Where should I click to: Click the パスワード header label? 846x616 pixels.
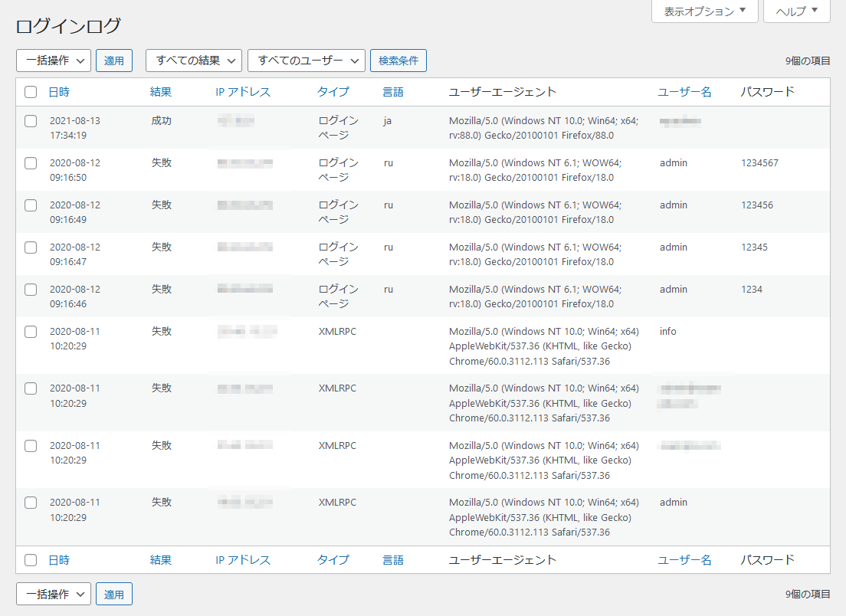(767, 92)
